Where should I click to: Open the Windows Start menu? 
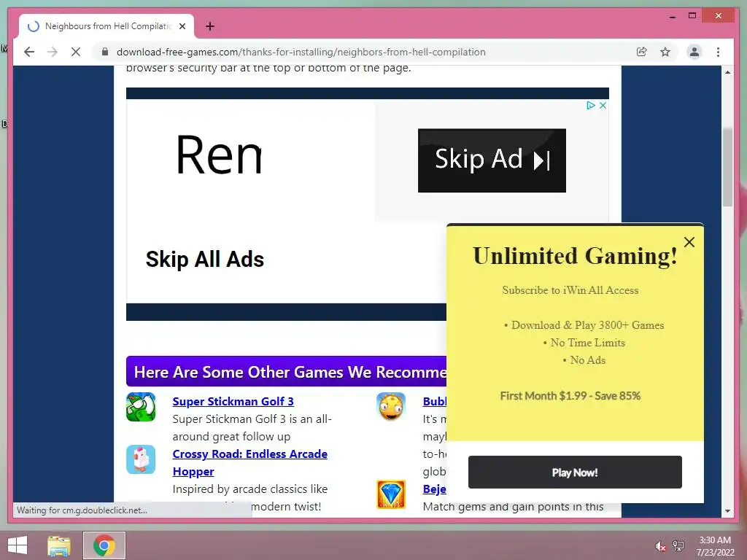pyautogui.click(x=18, y=545)
